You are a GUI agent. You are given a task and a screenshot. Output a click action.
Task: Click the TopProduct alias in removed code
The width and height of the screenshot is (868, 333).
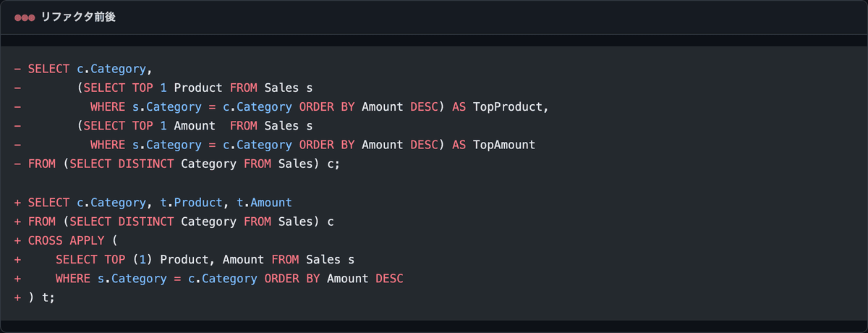[x=508, y=107]
